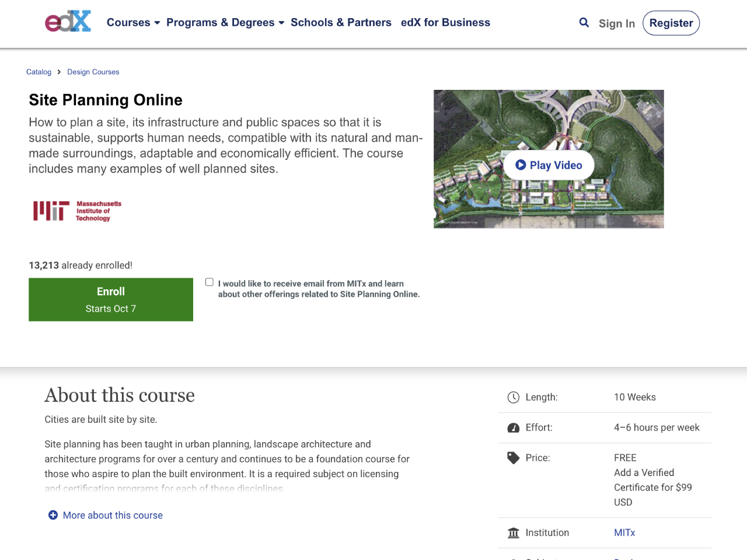Screen dimensions: 747x560
Task: Click the institution building icon
Action: (x=514, y=533)
